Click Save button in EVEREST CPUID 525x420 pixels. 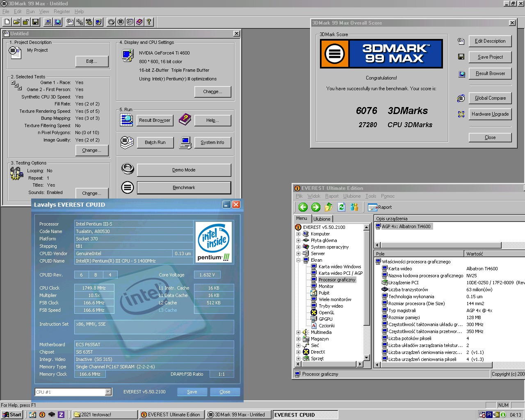(192, 392)
